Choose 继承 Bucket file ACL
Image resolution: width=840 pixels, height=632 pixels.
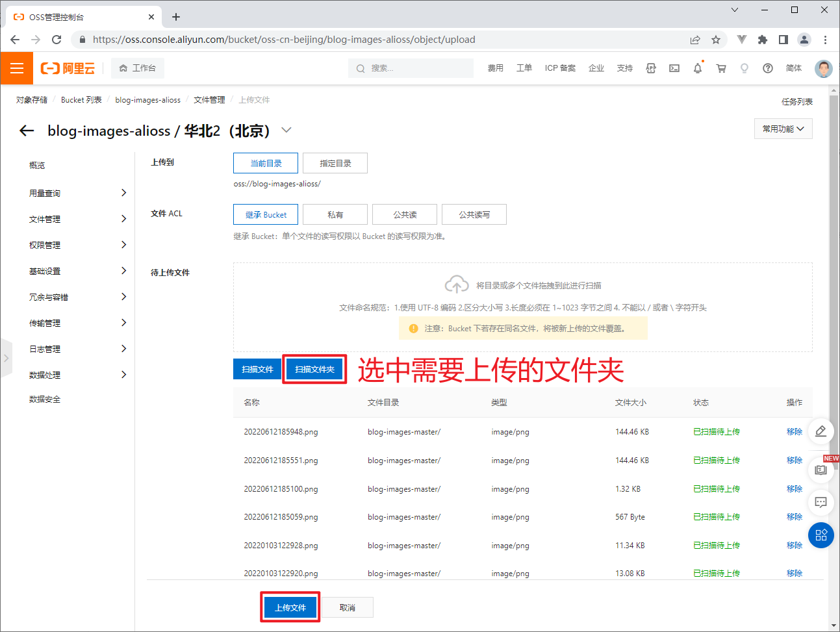[266, 214]
